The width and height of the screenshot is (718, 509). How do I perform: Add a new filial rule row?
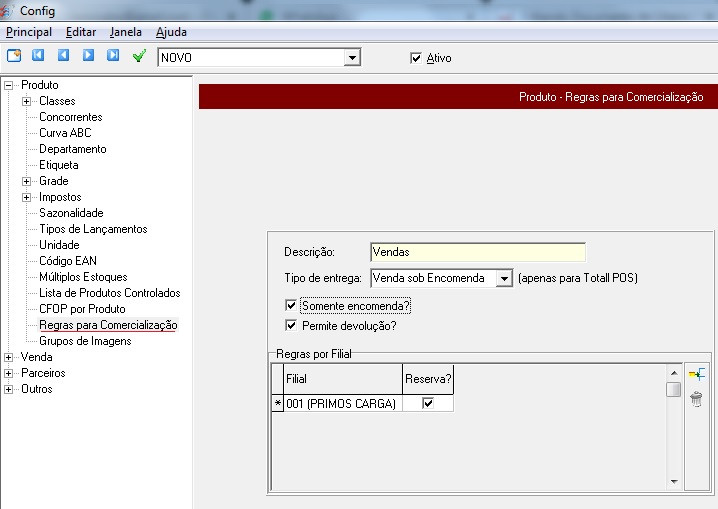point(697,374)
